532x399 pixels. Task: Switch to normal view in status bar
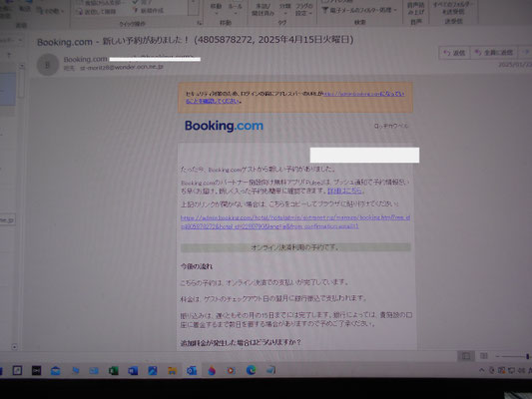pos(466,356)
